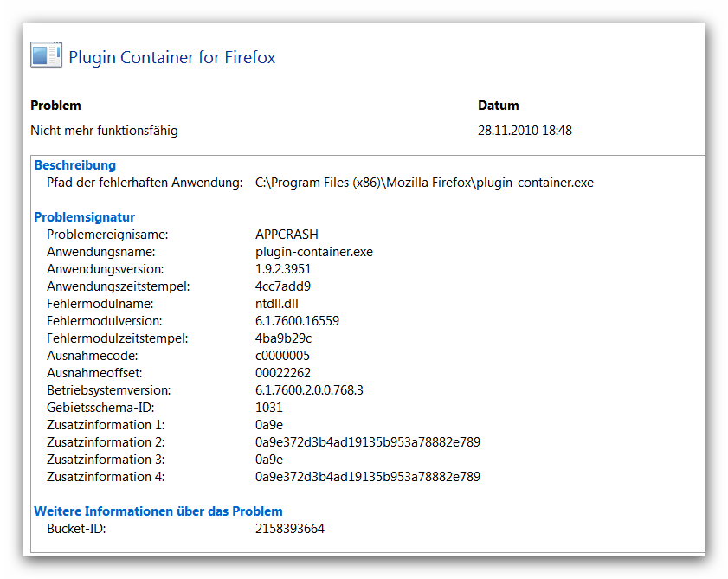Click the Betriebssystemversion value
Screen dimensions: 728x579
[309, 390]
